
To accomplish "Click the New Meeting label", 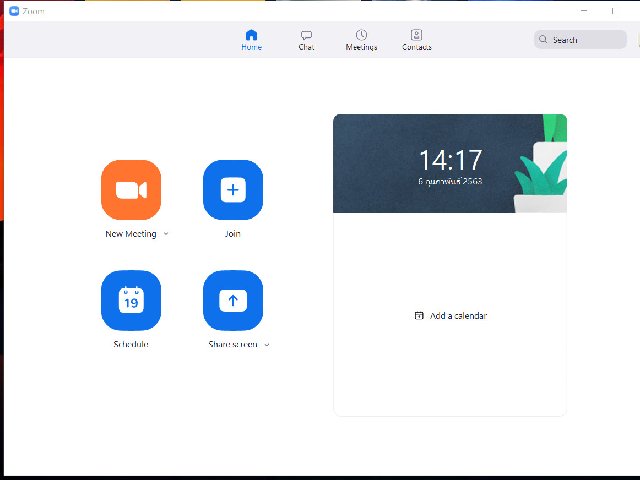I will point(131,234).
